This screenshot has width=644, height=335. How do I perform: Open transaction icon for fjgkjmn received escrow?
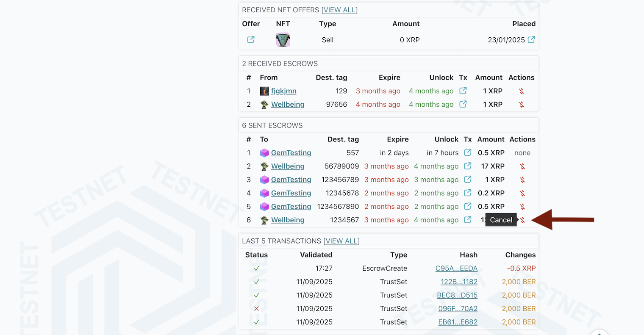click(463, 91)
